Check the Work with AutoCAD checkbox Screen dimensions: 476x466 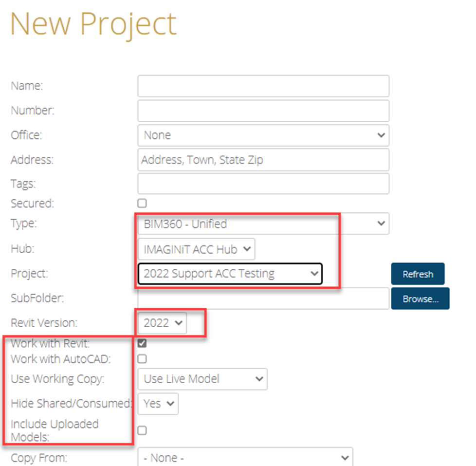142,359
